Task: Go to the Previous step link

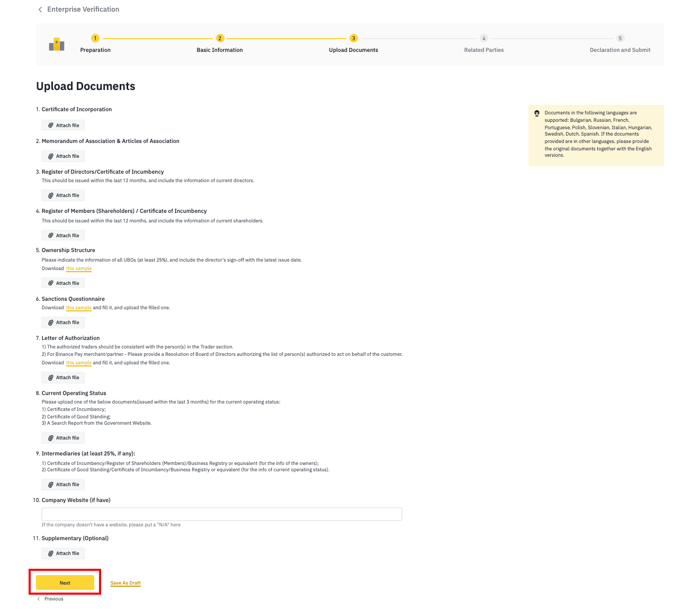Action: 50,599
